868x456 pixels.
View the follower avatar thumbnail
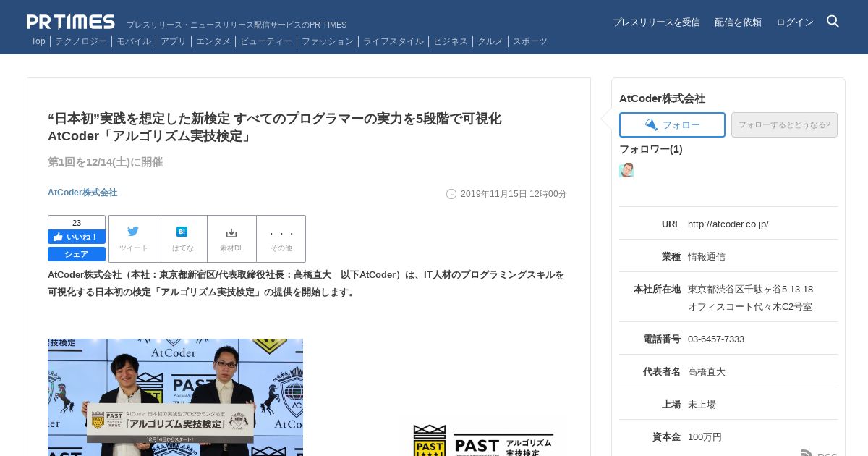click(x=626, y=170)
